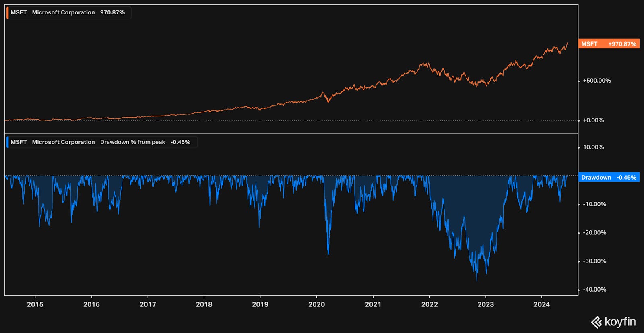Click the -30.00% drawdown axis label
The height and width of the screenshot is (333, 644).
[x=594, y=261]
